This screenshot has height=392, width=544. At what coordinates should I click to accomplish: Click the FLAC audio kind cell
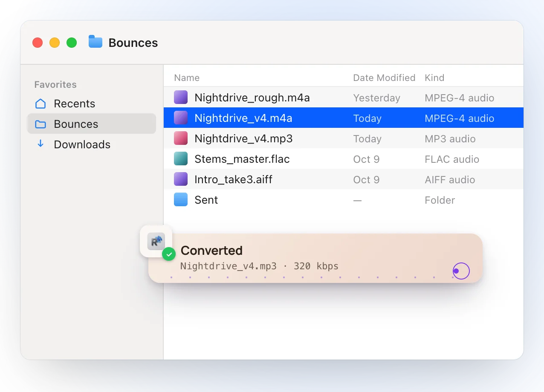pos(452,159)
